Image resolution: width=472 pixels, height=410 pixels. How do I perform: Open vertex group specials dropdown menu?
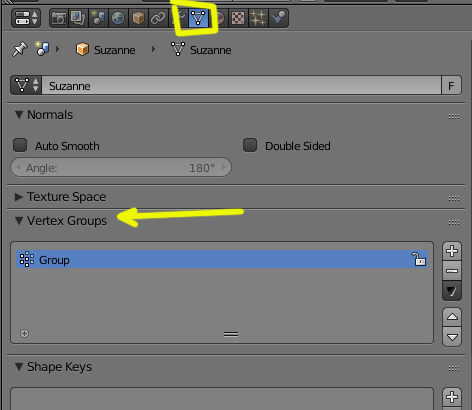pos(452,291)
